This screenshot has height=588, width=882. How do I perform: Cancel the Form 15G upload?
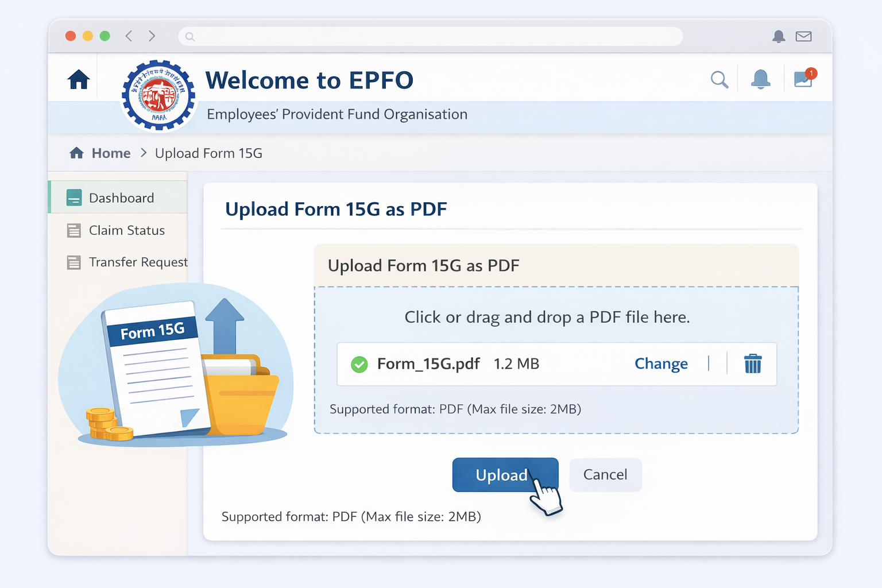pos(605,475)
